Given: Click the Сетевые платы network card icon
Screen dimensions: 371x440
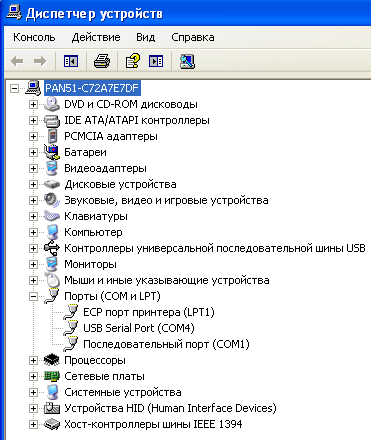Looking at the screenshot, I should tap(52, 376).
